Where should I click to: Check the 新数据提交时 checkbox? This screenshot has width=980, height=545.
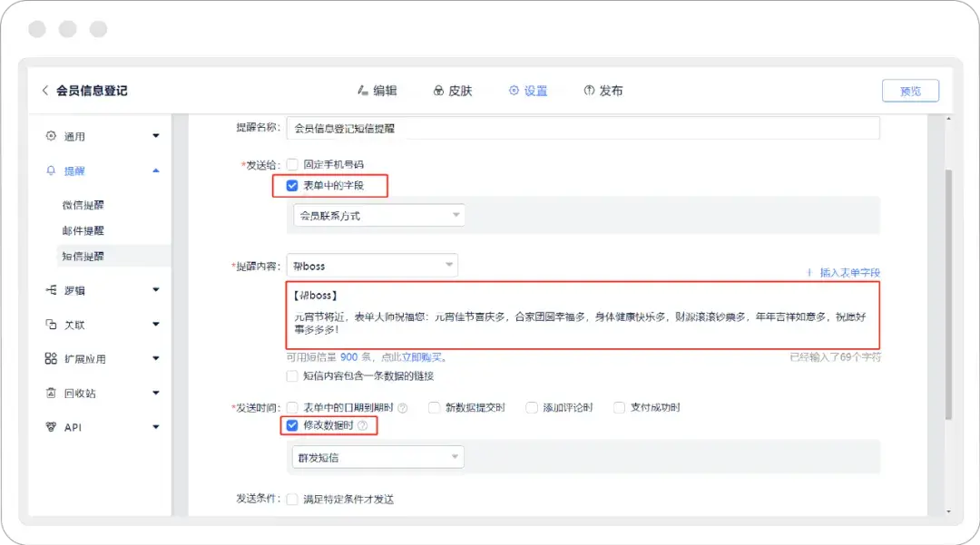coord(434,408)
